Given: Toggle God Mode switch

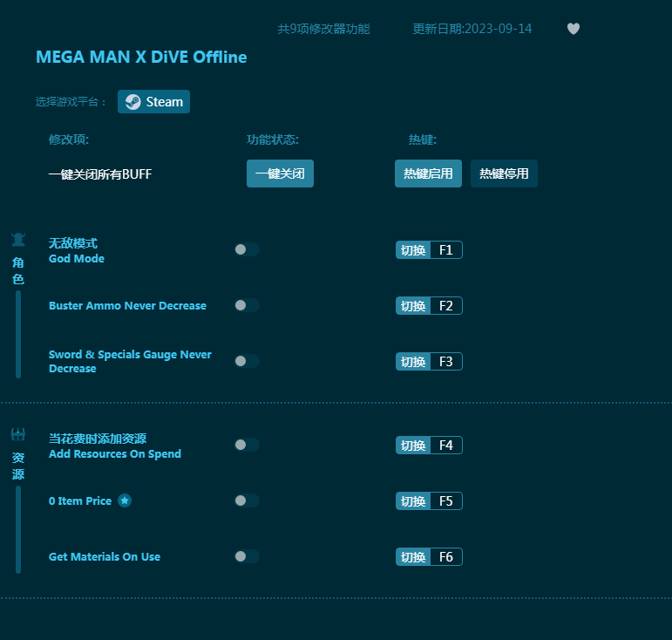Looking at the screenshot, I should [247, 249].
